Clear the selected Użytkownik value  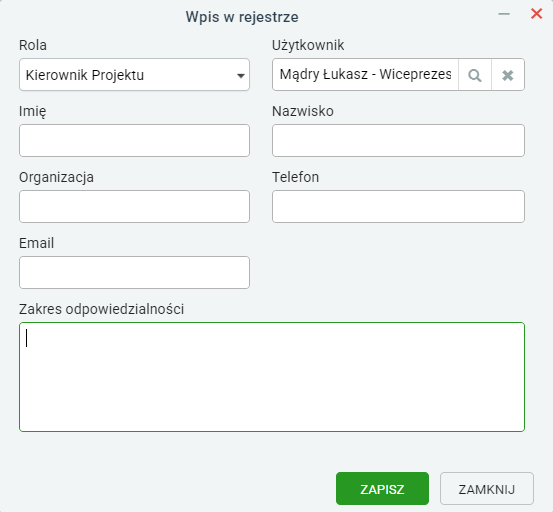click(x=508, y=75)
